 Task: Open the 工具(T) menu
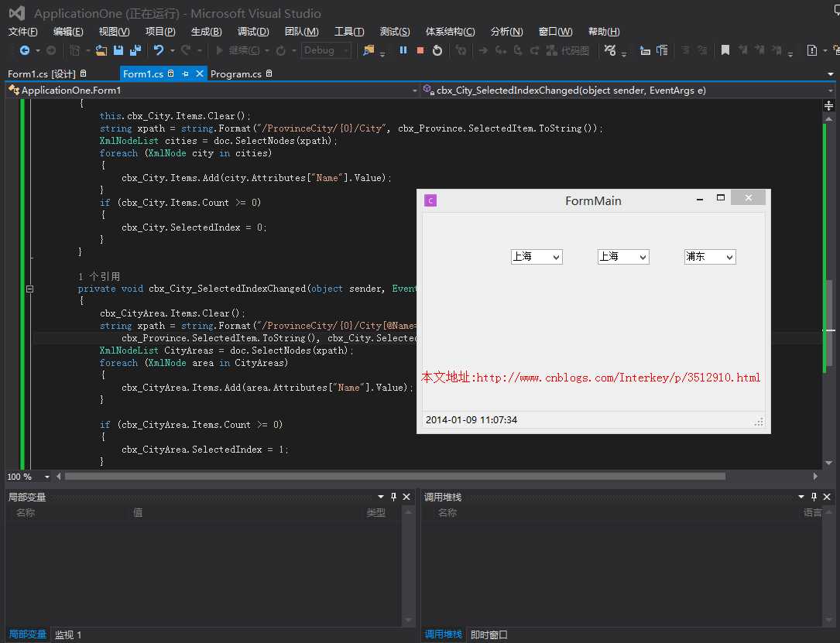pos(349,32)
